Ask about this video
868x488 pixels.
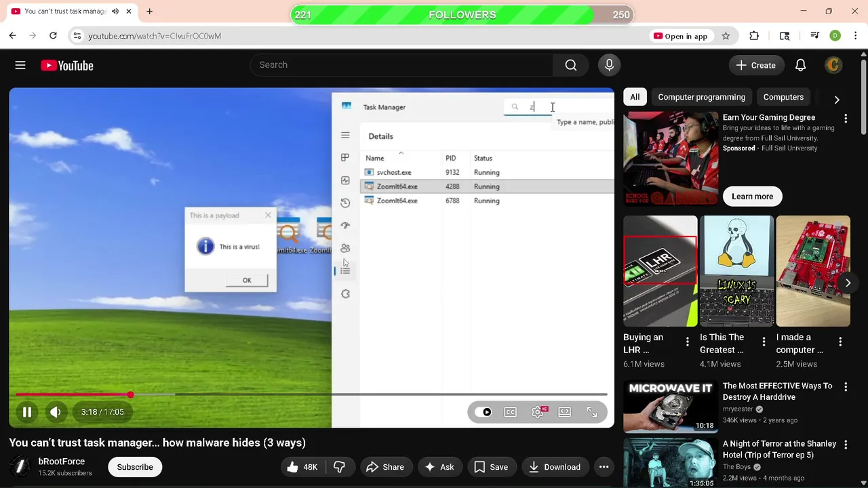pos(439,467)
